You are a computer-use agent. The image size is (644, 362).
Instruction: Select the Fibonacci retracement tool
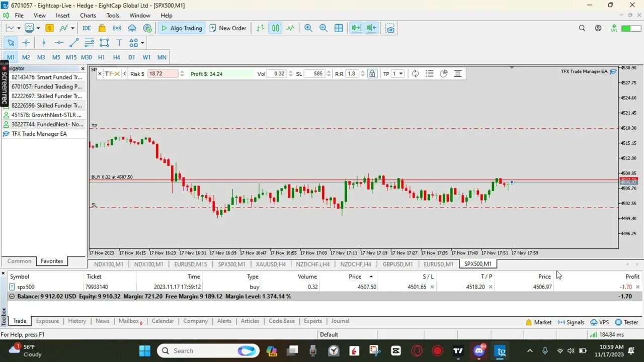click(89, 43)
